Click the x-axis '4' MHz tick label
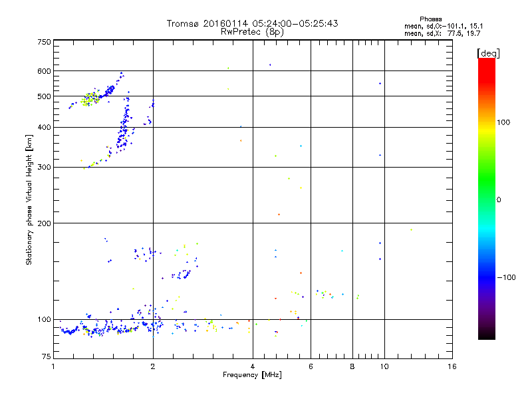The width and height of the screenshot is (532, 399). pos(253,366)
